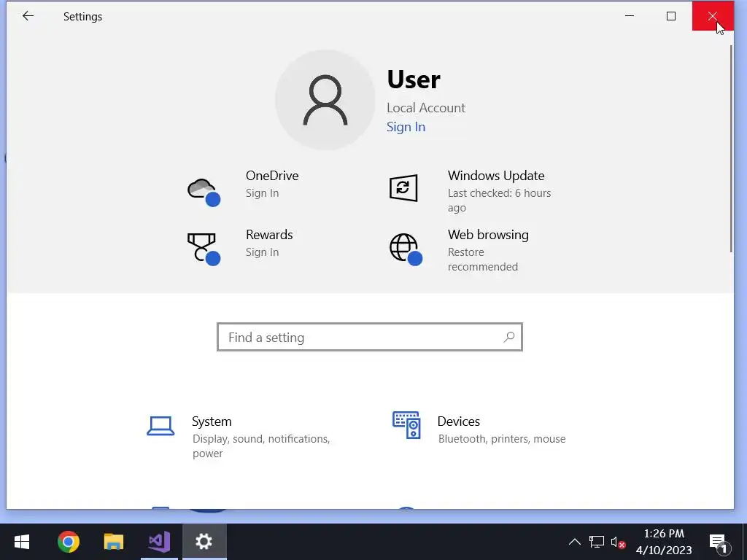Click the 'Sign In' text under Rewards
This screenshot has width=747, height=560.
click(x=262, y=252)
